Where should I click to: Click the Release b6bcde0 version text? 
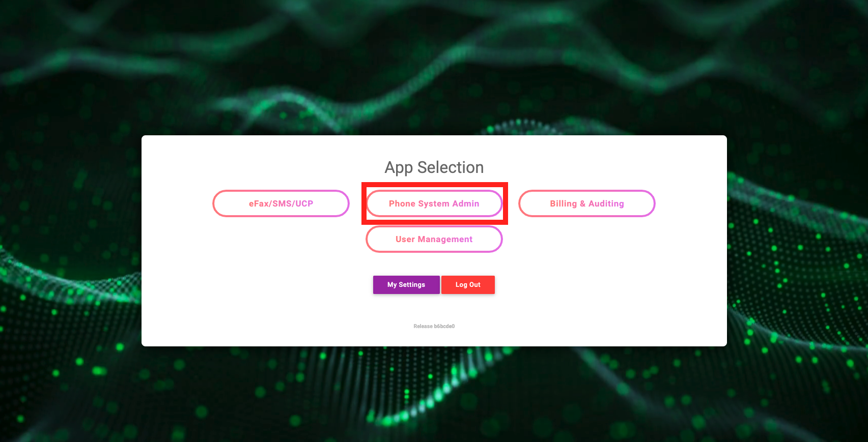[x=434, y=327]
